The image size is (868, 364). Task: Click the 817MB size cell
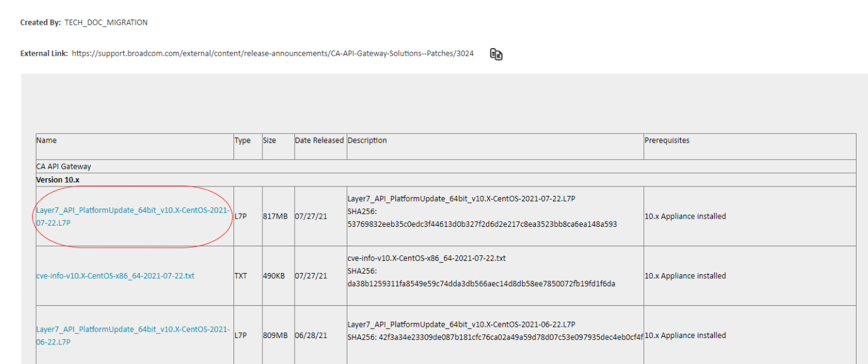[275, 216]
